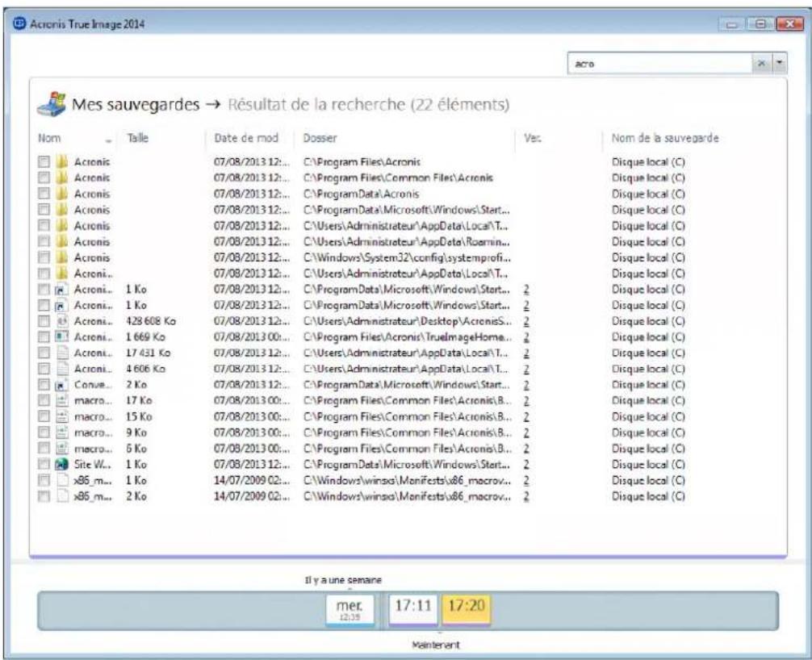Click the folder icon for C:\Program Files\Acronis
Image resolution: width=812 pixels, height=660 pixels.
61,162
